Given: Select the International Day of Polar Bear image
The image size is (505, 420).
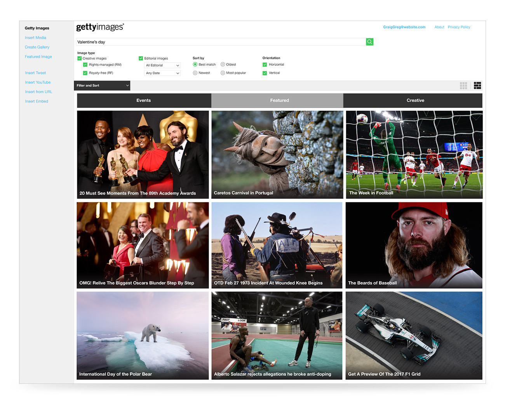Looking at the screenshot, I should (x=143, y=335).
